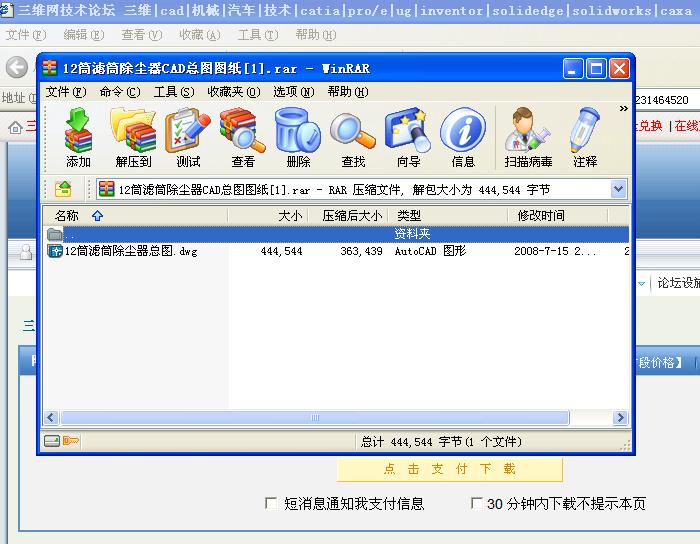Click the WinRAR title bar app icon

click(50, 68)
